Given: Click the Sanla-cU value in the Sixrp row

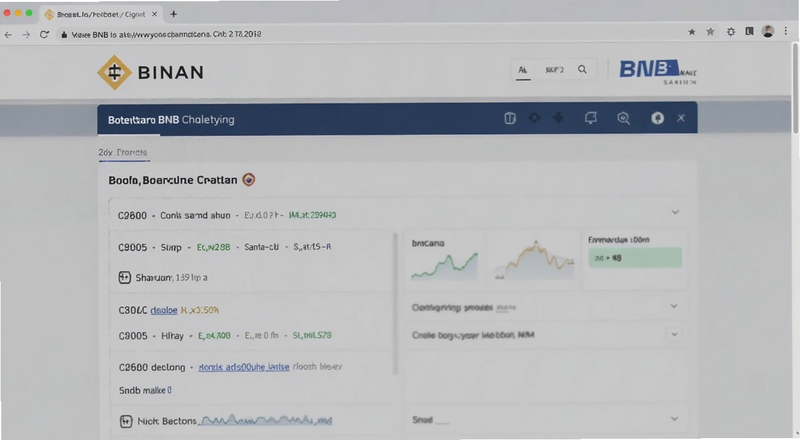Looking at the screenshot, I should (261, 247).
